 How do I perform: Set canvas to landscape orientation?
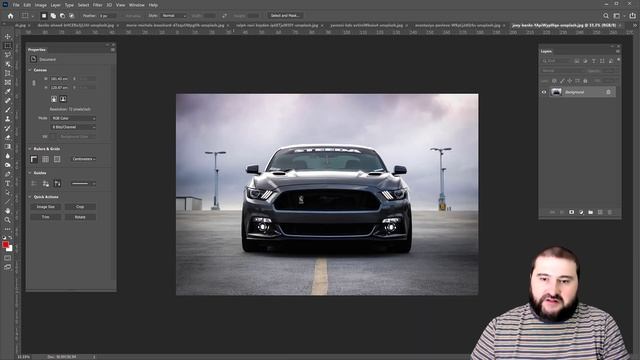[63, 99]
